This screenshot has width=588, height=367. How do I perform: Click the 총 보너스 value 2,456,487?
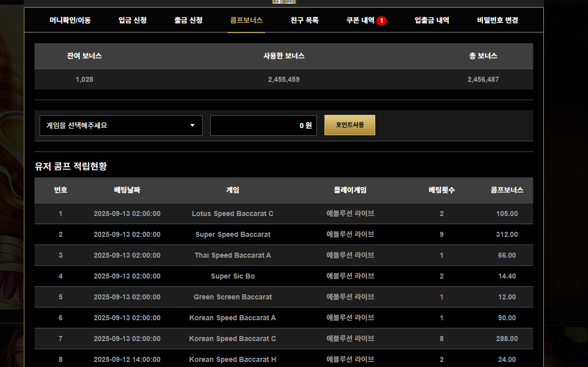(x=483, y=80)
